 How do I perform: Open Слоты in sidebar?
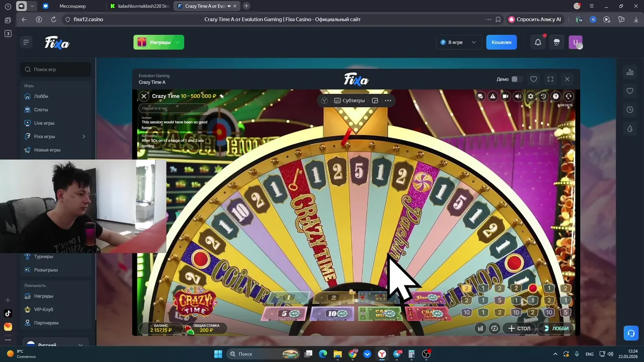coord(41,110)
